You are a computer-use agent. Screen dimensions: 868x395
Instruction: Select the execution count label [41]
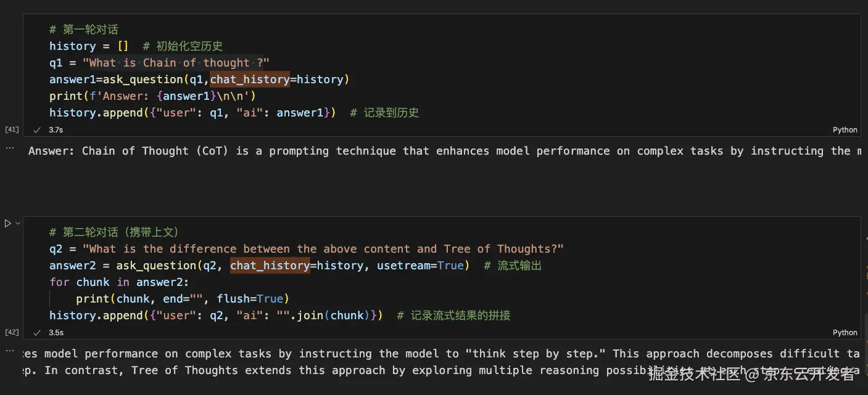[12, 130]
